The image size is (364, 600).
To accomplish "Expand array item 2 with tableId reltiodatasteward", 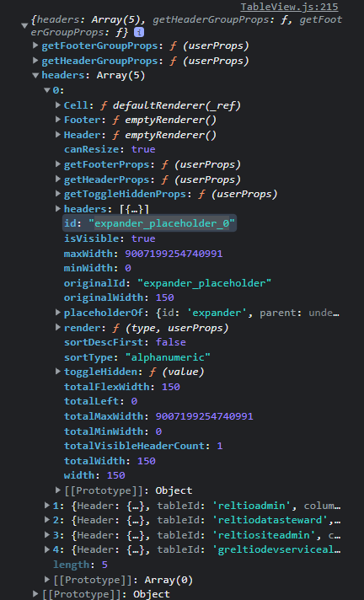I will click(x=47, y=520).
